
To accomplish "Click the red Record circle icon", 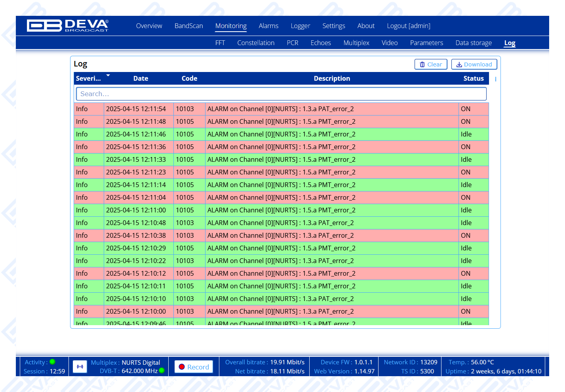I will 182,367.
